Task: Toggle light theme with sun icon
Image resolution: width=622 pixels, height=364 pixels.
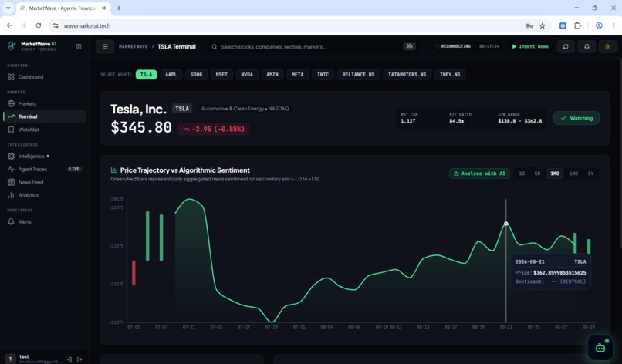Action: click(607, 47)
